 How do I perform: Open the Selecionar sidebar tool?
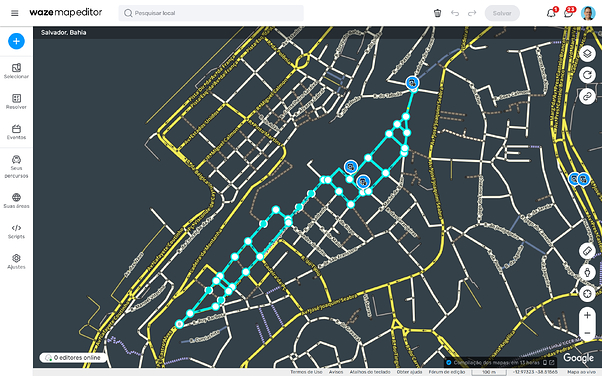tap(16, 71)
